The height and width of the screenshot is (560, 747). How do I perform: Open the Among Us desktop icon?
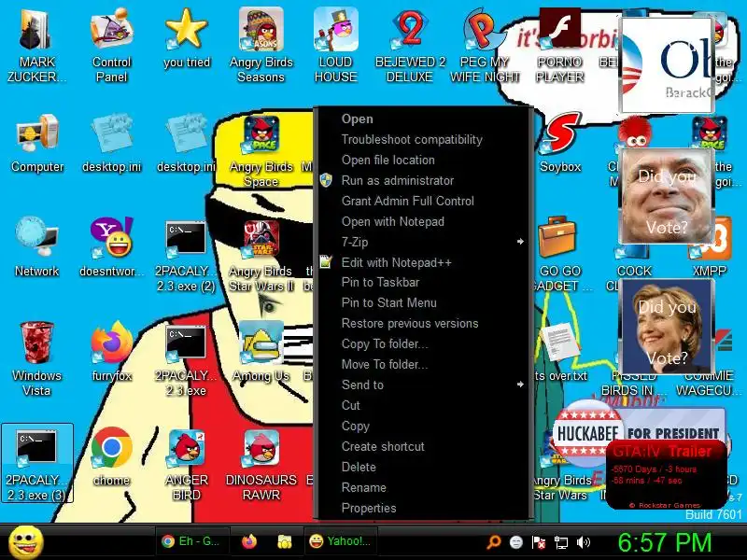[x=261, y=353]
